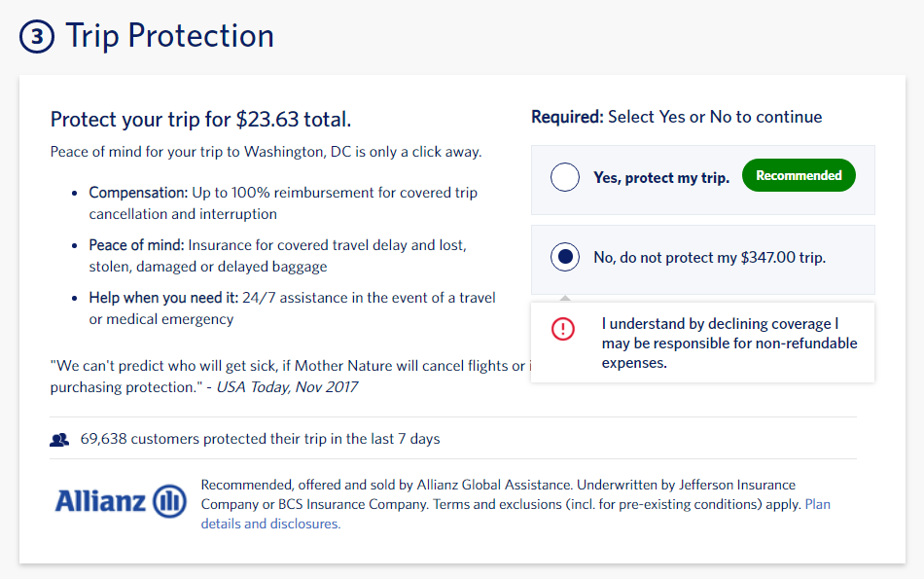Click the Compensation bullet point
Screen dimensions: 924x579
[x=282, y=203]
